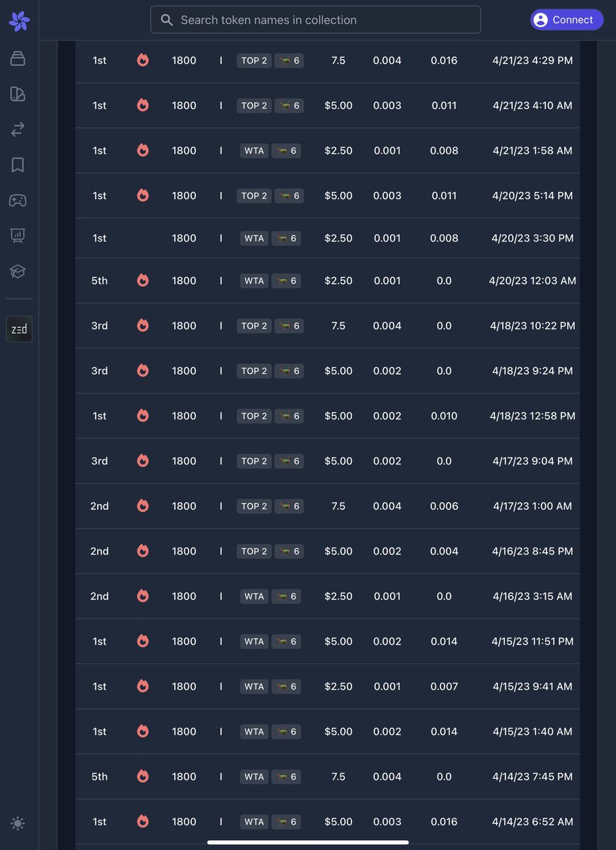Viewport: 616px width, 850px height.
Task: Click 2nd place in 4/16/23 3:15 AM row
Action: tap(99, 596)
